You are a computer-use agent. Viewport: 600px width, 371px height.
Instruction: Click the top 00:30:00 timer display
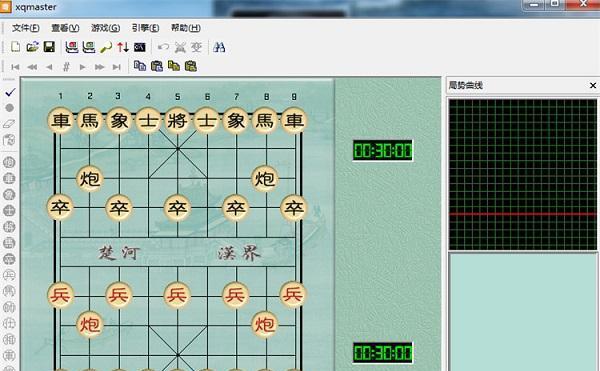coord(383,150)
